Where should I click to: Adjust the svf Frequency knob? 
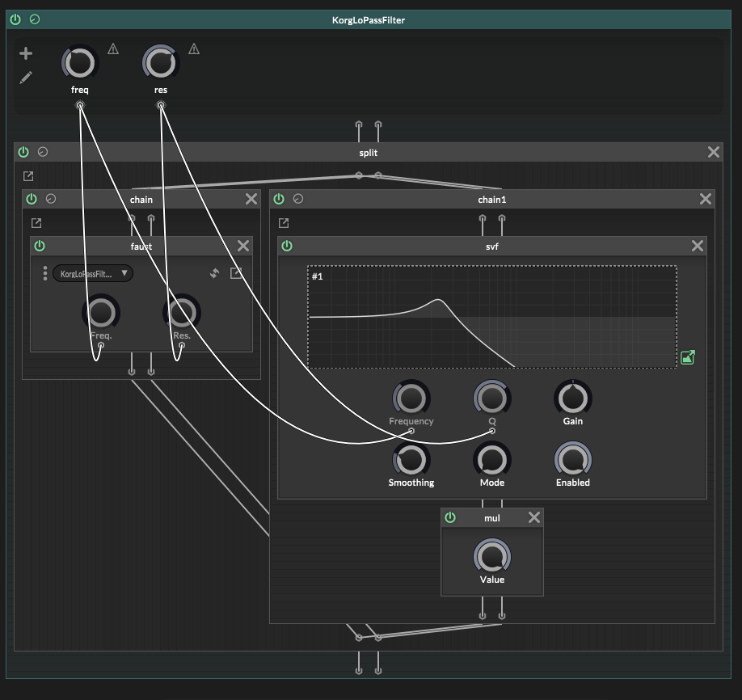[x=411, y=398]
